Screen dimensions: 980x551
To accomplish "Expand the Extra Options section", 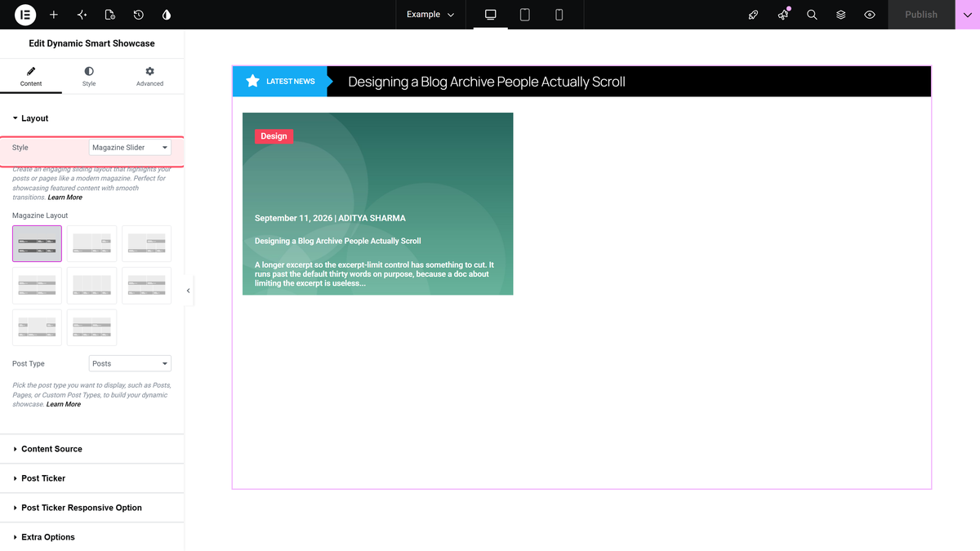I will pos(92,537).
